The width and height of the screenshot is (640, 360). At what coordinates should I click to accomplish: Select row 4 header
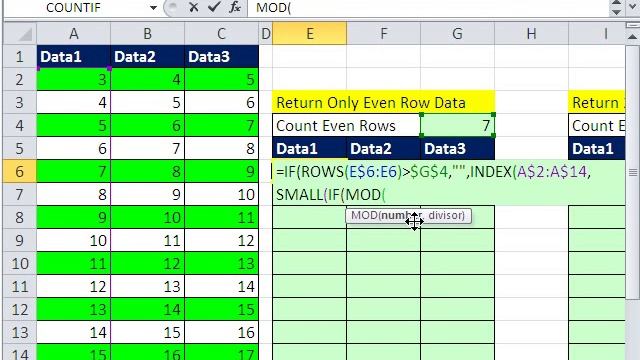click(20, 125)
